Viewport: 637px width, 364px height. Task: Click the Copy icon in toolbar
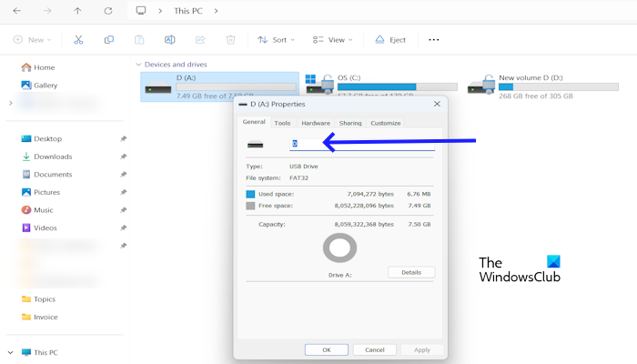tap(109, 40)
